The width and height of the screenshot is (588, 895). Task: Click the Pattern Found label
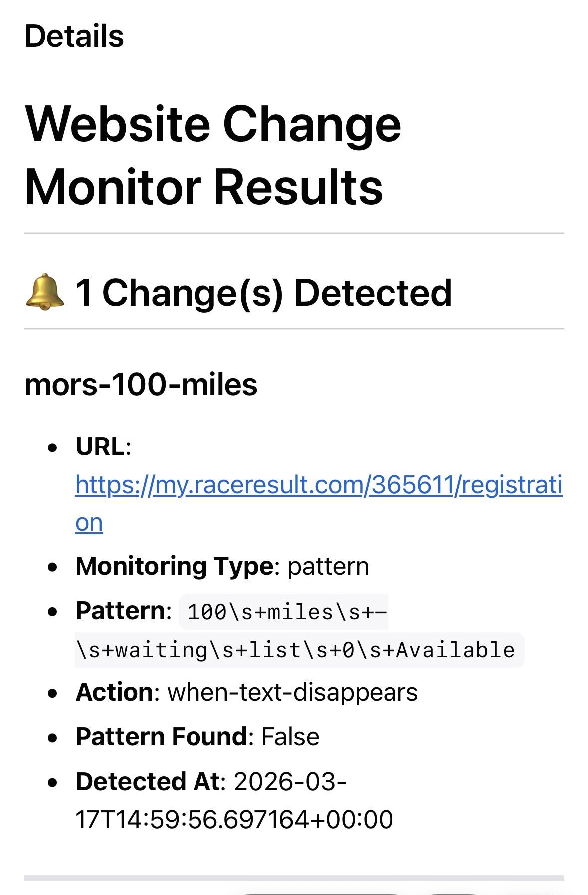[x=161, y=737]
